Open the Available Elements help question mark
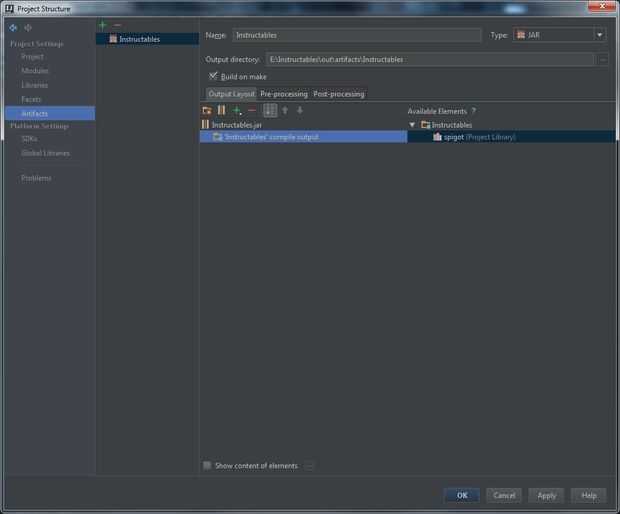620x514 pixels. 473,111
